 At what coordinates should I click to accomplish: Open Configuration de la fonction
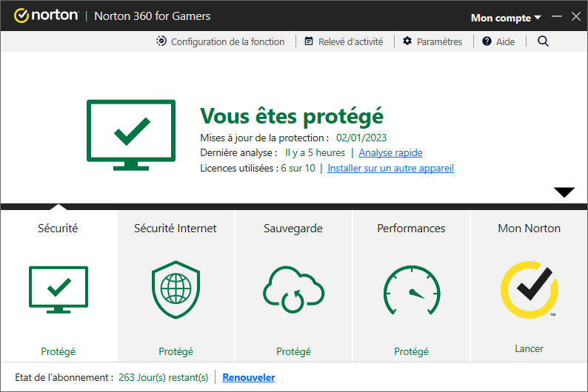click(x=221, y=41)
